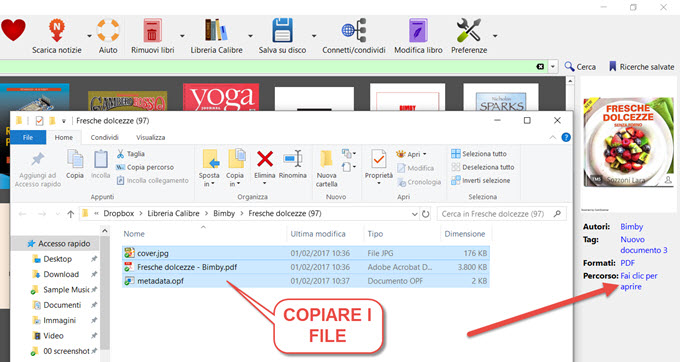Image resolution: width=680 pixels, height=362 pixels.
Task: Expand Preferenze dropdown arrow
Action: 495,36
